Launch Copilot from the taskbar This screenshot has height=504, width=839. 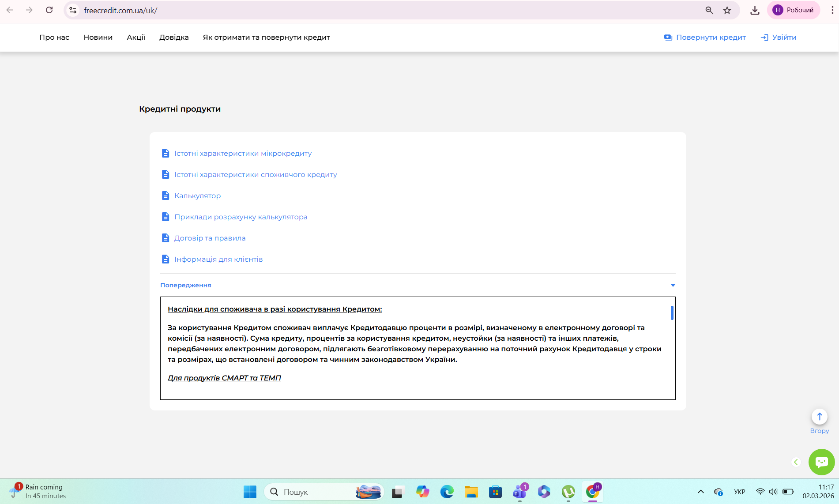[x=422, y=492]
